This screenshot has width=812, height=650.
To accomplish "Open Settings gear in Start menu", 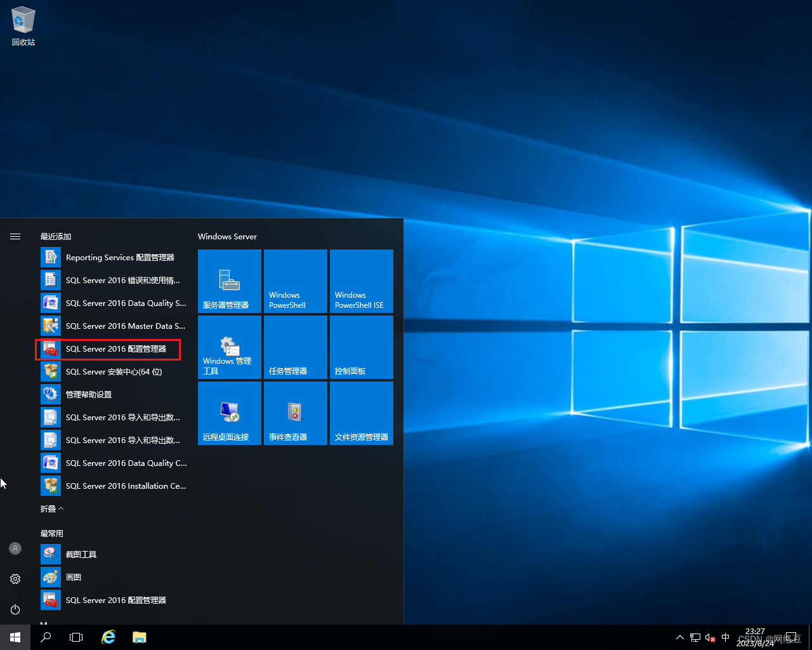I will (x=15, y=579).
